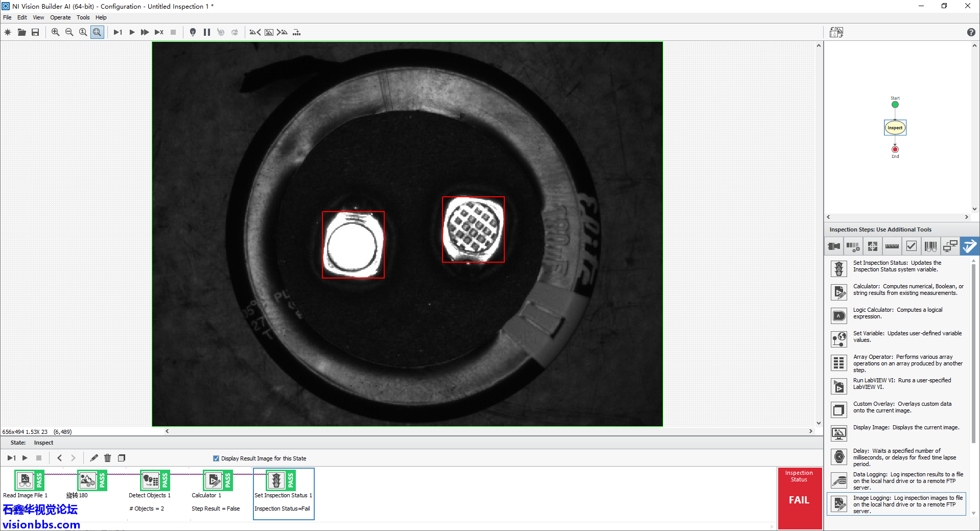This screenshot has height=531, width=980.
Task: Click the Inspect state node in the diagram
Action: [x=895, y=127]
